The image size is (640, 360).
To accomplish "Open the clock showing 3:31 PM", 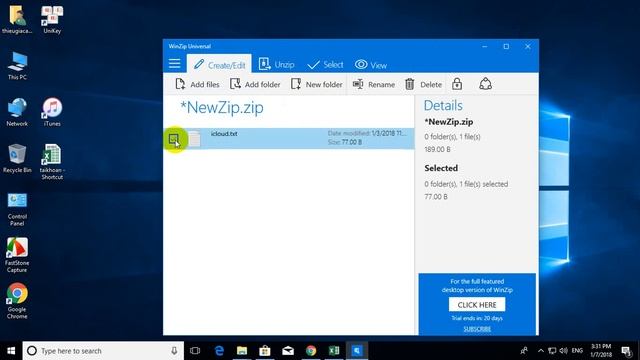I will coord(601,351).
